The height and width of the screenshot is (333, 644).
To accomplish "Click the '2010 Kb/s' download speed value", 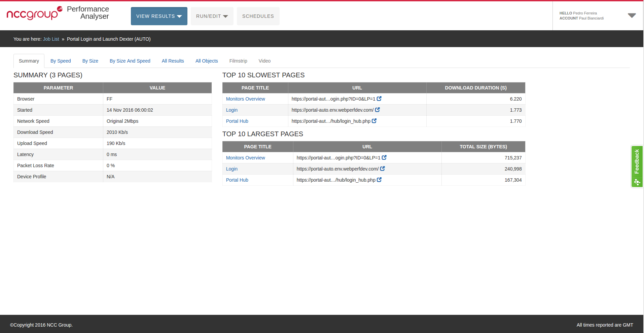I will (117, 132).
